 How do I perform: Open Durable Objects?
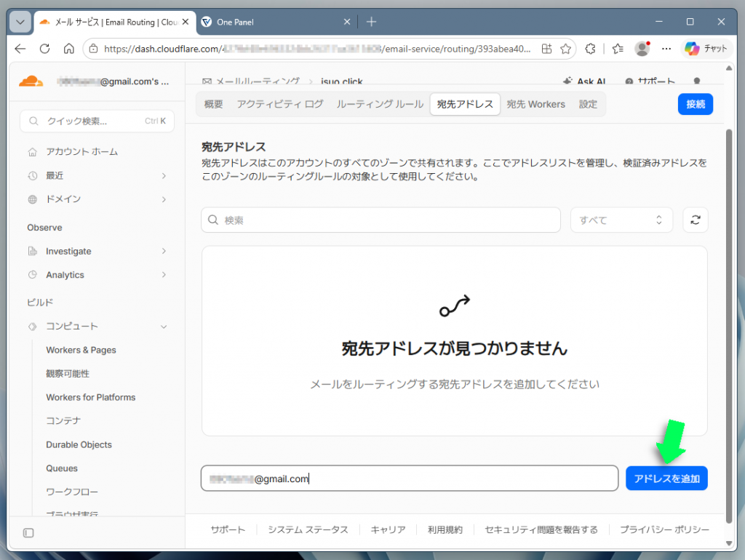coord(79,445)
